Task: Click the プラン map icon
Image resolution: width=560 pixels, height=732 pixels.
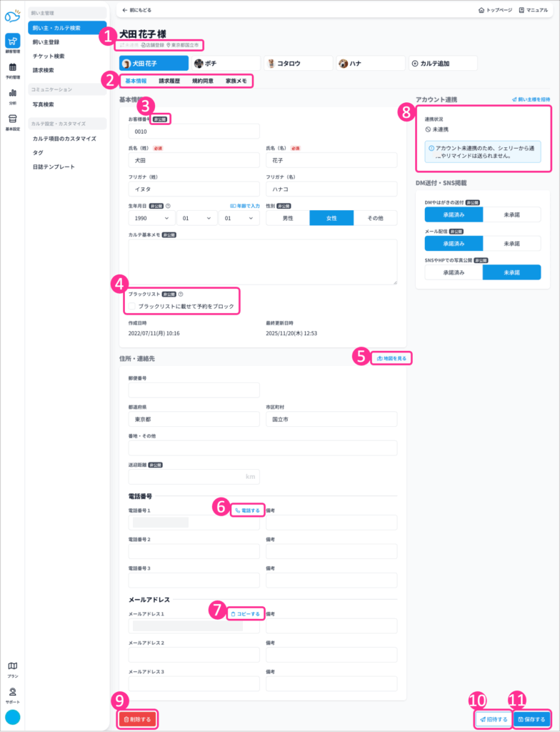Action: point(13,666)
